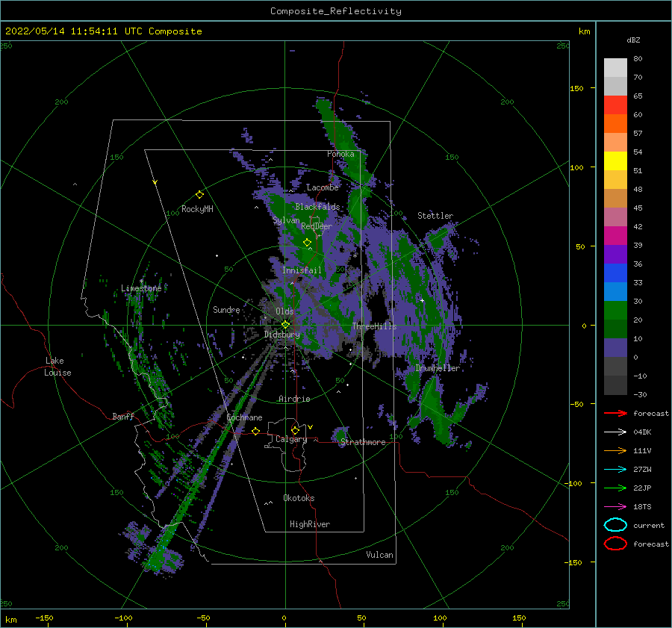Click the Strathmore city label
The height and width of the screenshot is (628, 672).
pos(363,442)
